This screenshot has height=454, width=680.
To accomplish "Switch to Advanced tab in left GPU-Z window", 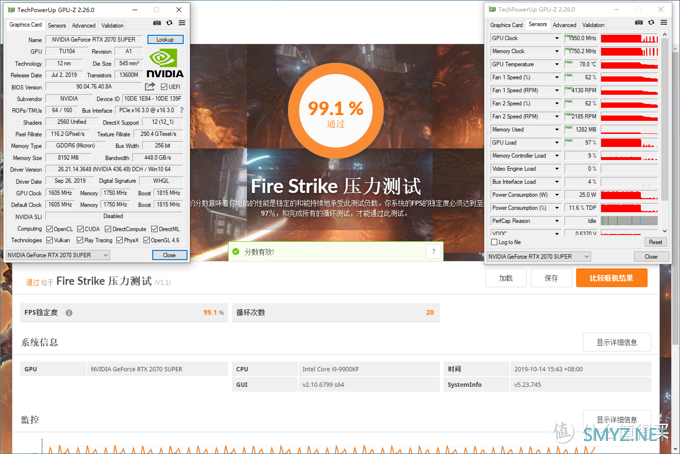I will tap(83, 26).
